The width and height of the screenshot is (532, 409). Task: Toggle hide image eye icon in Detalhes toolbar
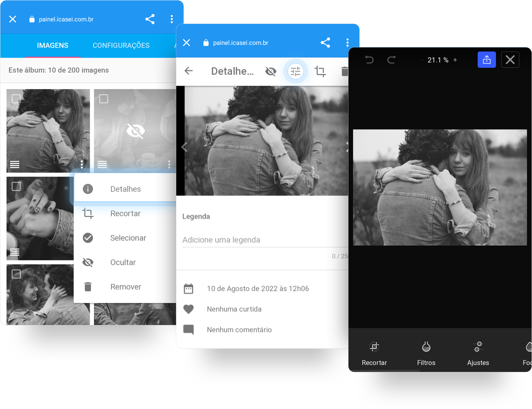(271, 71)
